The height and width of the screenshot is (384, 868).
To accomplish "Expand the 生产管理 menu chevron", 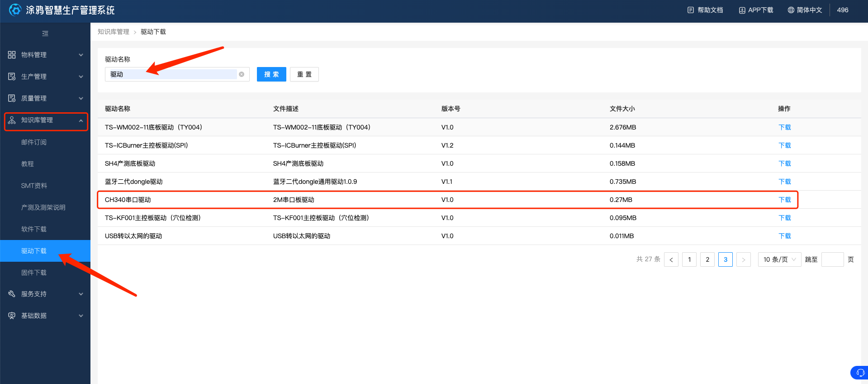I will coord(81,77).
